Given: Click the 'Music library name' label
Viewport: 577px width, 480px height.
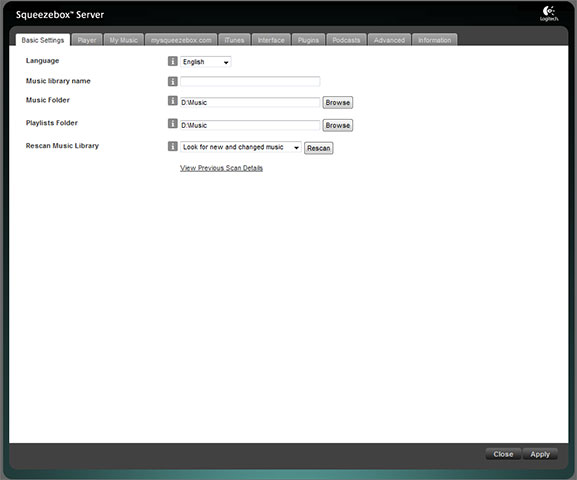Looking at the screenshot, I should pos(58,81).
